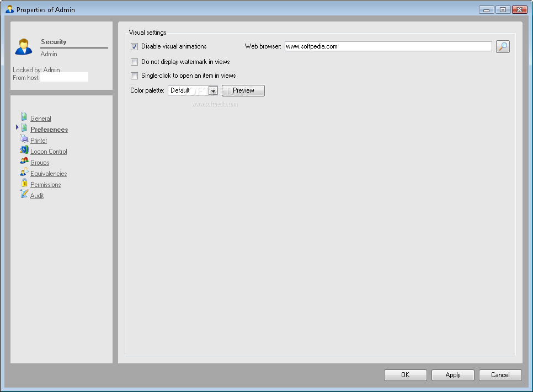Viewport: 533px width, 392px height.
Task: Open the Logon Control link
Action: 49,152
